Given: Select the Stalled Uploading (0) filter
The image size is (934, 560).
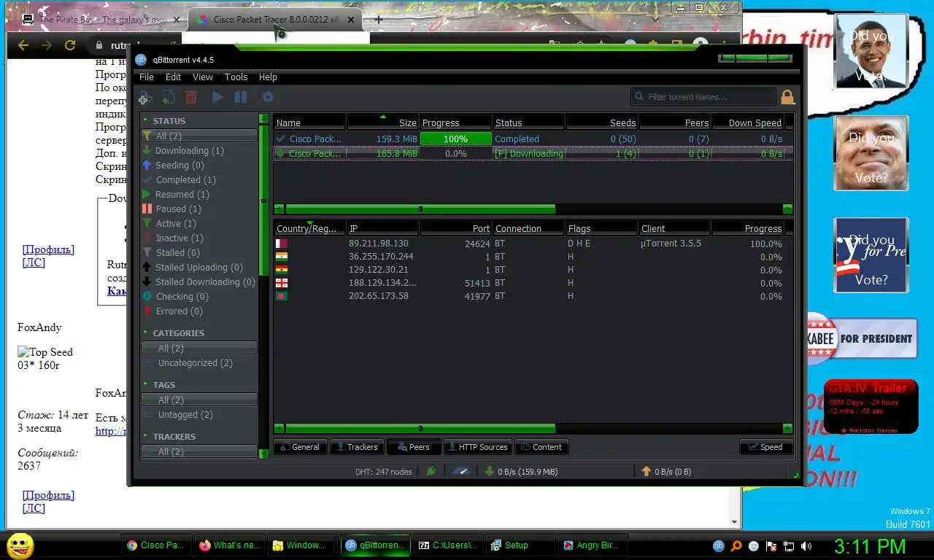Looking at the screenshot, I should pos(199,268).
